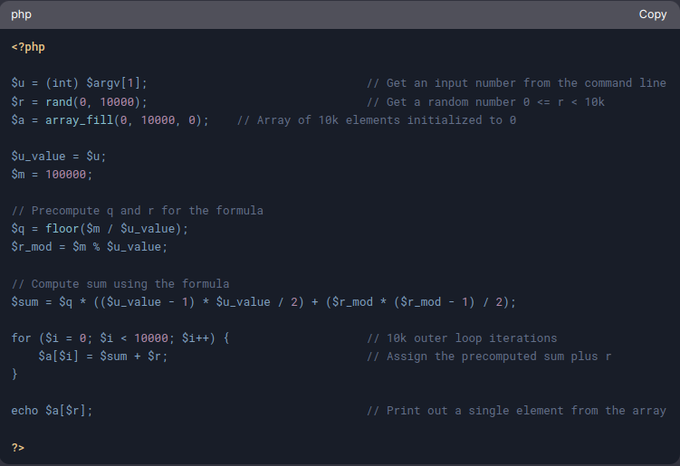The width and height of the screenshot is (680, 466).
Task: Click the line "$r_mod = $m % $u_value;"
Action: click(89, 247)
